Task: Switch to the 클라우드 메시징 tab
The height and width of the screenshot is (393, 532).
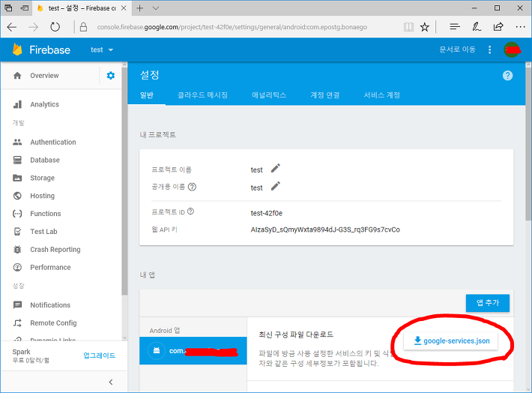Action: 202,95
